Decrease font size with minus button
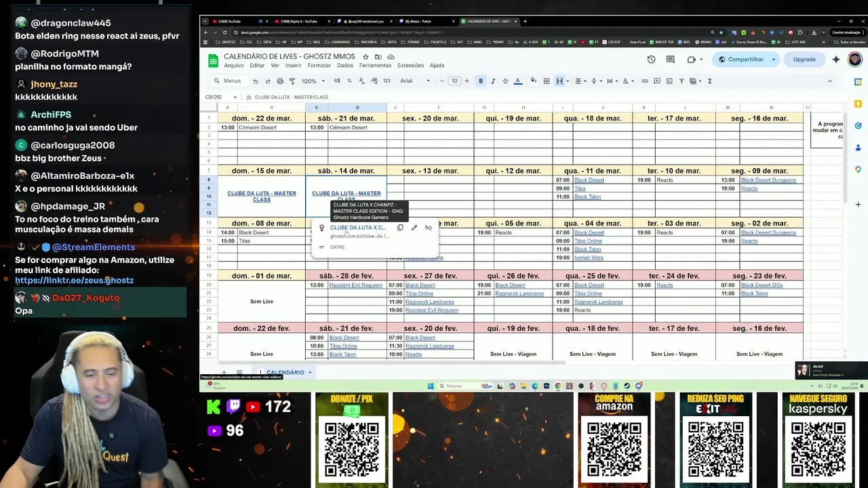This screenshot has width=868, height=488. pos(442,81)
